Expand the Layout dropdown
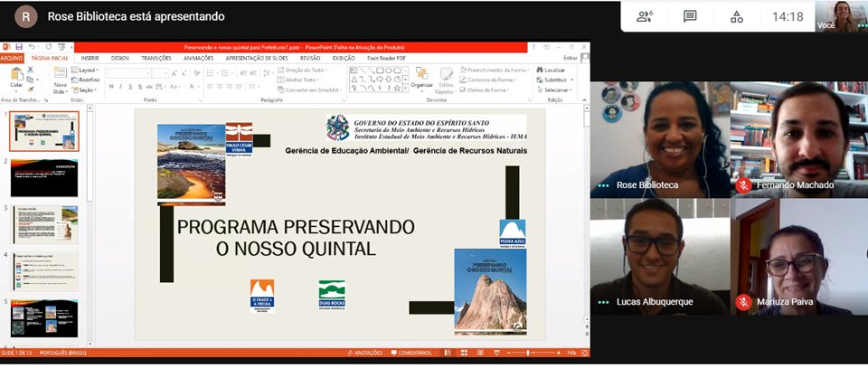 (88, 70)
